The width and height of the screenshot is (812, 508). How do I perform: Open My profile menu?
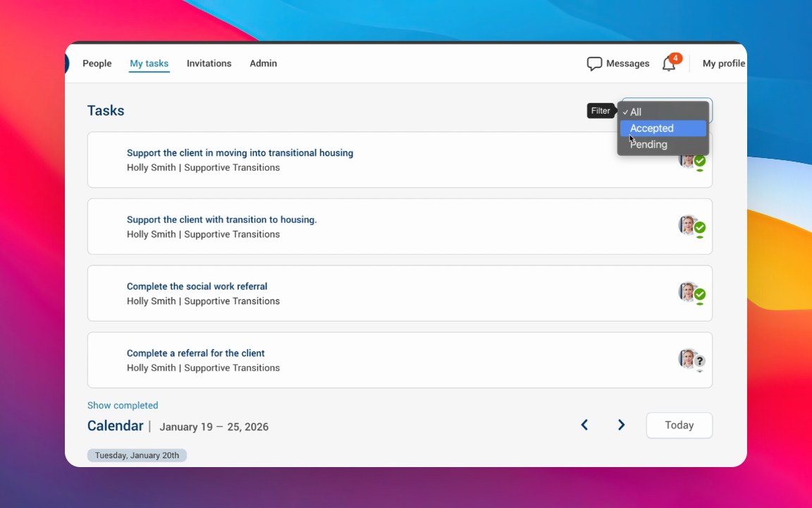[724, 64]
